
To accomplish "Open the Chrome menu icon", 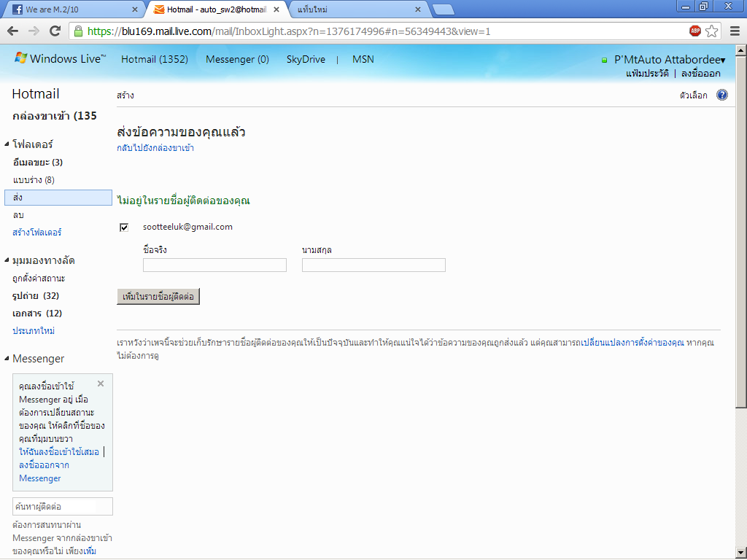I will click(735, 31).
